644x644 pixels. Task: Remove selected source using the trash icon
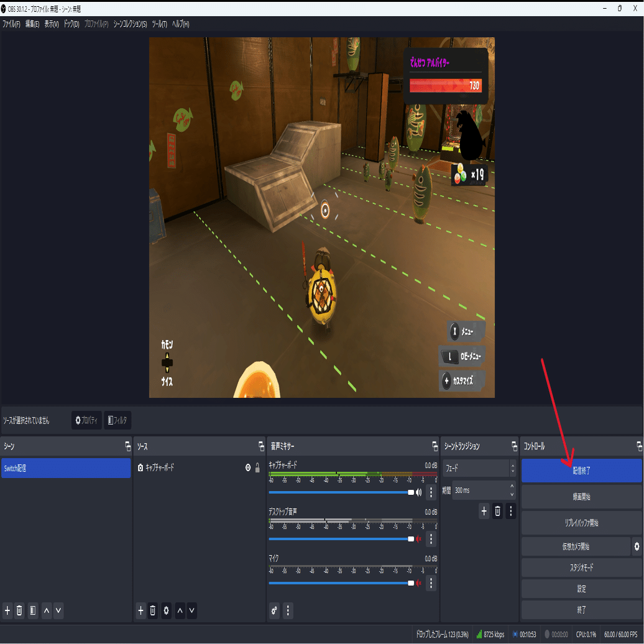pyautogui.click(x=153, y=610)
